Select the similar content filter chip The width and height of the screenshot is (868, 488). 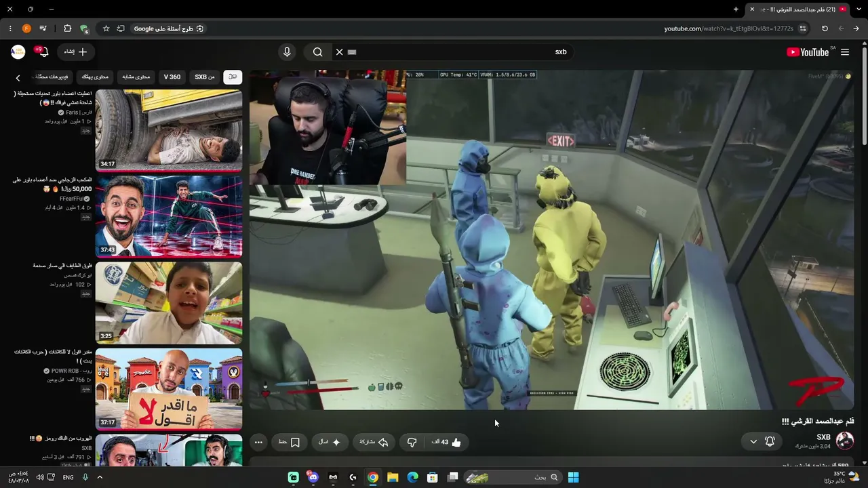(x=136, y=77)
